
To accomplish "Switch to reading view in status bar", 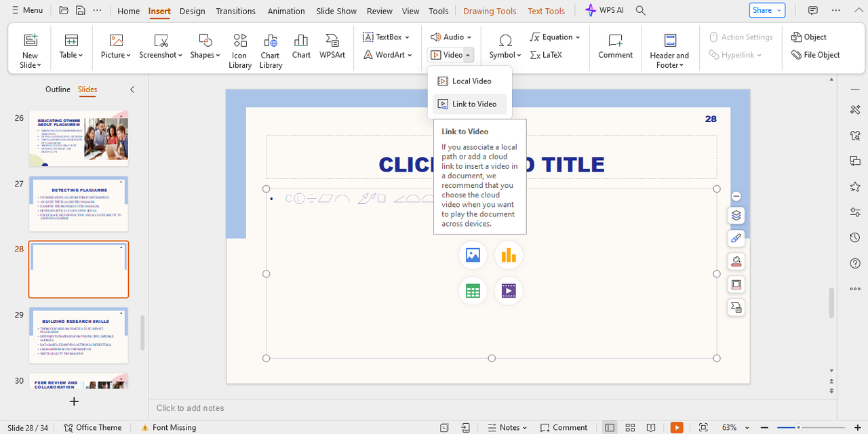I will pyautogui.click(x=651, y=427).
